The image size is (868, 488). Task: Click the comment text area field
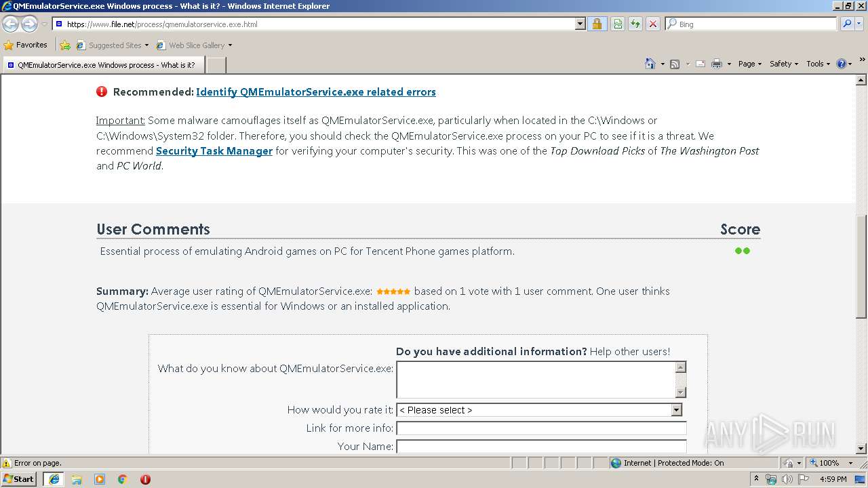click(536, 380)
